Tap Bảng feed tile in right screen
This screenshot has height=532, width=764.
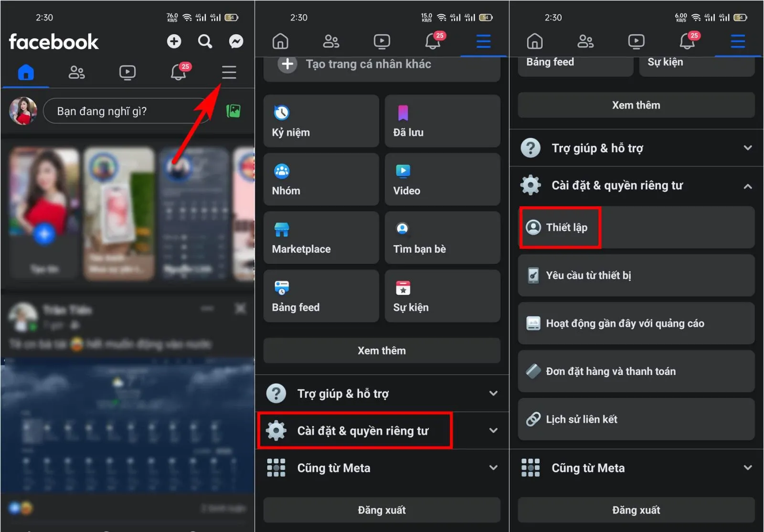click(576, 66)
